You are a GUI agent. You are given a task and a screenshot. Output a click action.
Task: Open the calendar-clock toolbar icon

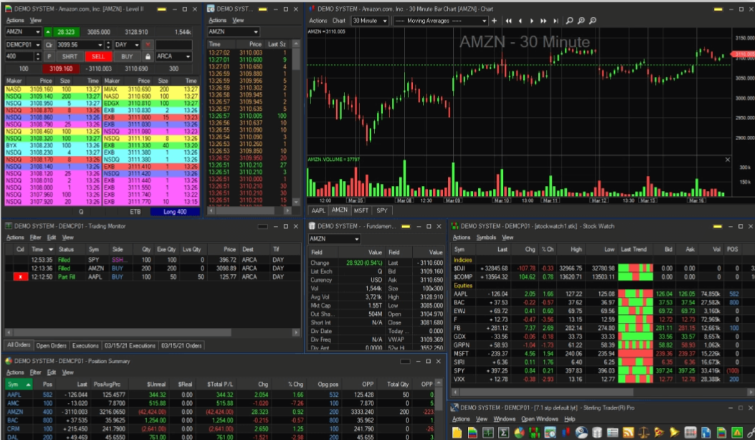coord(550,432)
